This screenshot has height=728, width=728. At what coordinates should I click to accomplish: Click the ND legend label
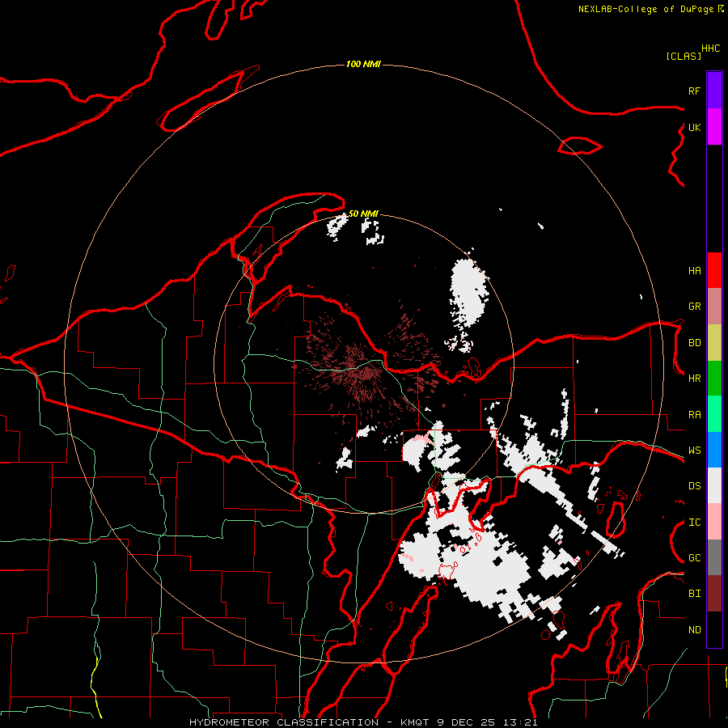click(x=695, y=630)
